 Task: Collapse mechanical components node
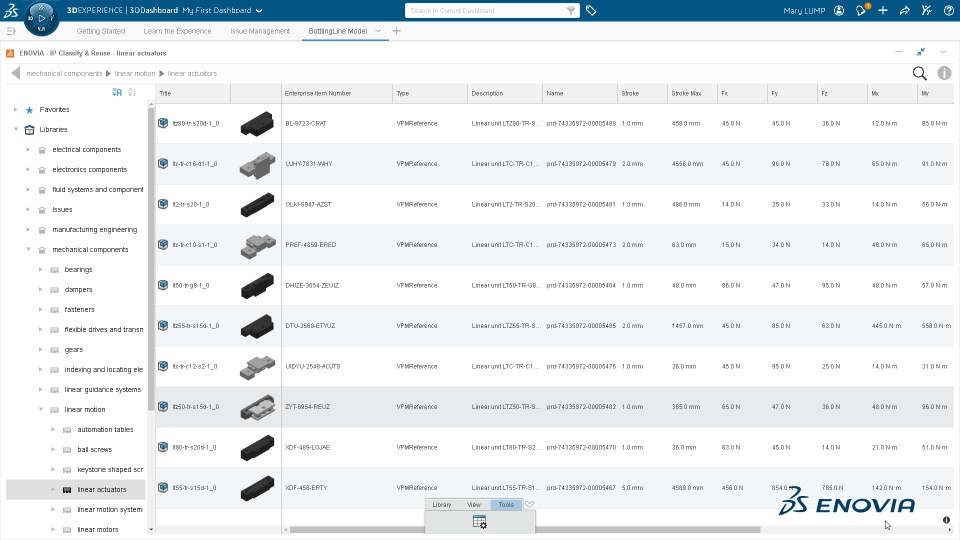click(x=28, y=250)
